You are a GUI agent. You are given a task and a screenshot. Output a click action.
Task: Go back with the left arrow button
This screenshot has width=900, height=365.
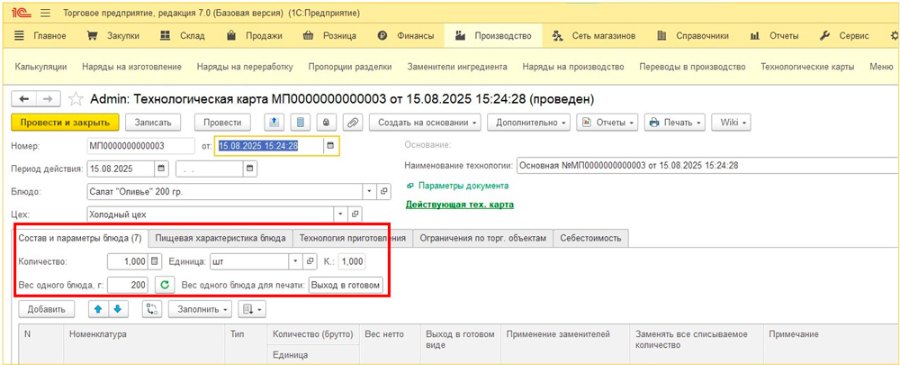[x=24, y=99]
